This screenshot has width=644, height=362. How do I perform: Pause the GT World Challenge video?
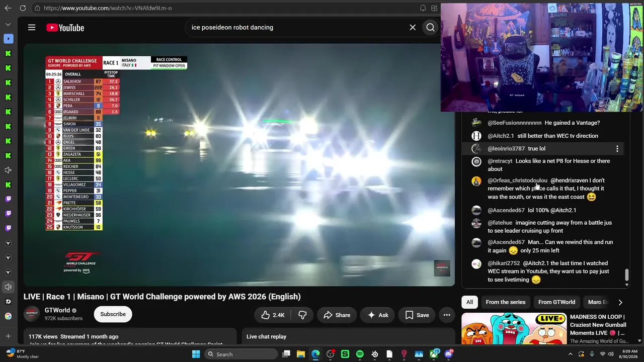[x=239, y=164]
